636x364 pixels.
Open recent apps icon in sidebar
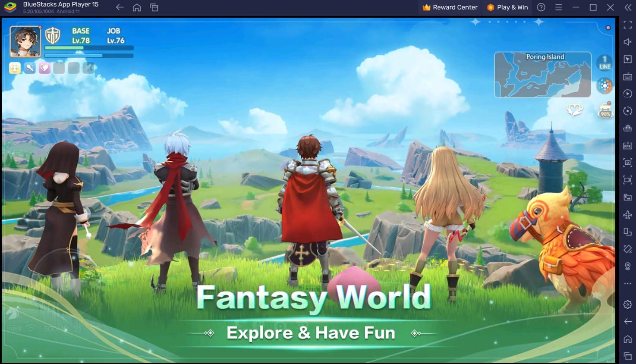pyautogui.click(x=628, y=356)
